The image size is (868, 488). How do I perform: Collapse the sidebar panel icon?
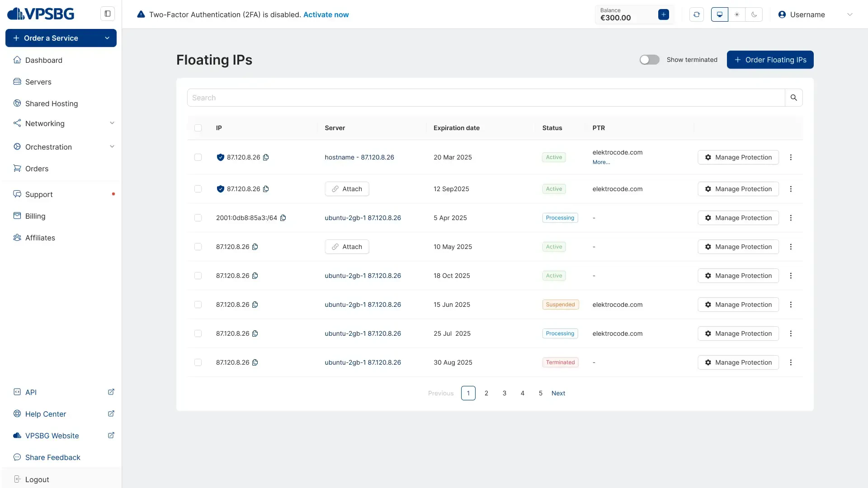click(108, 14)
